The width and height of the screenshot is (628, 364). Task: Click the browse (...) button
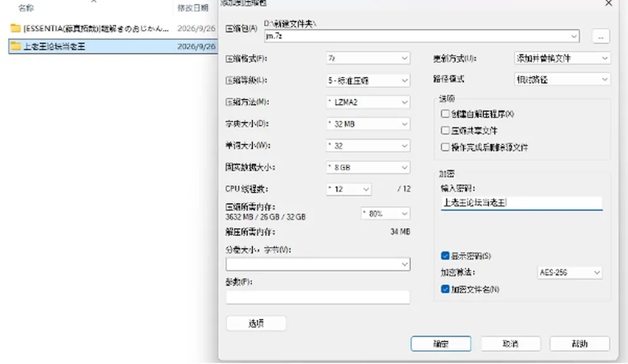coord(601,37)
